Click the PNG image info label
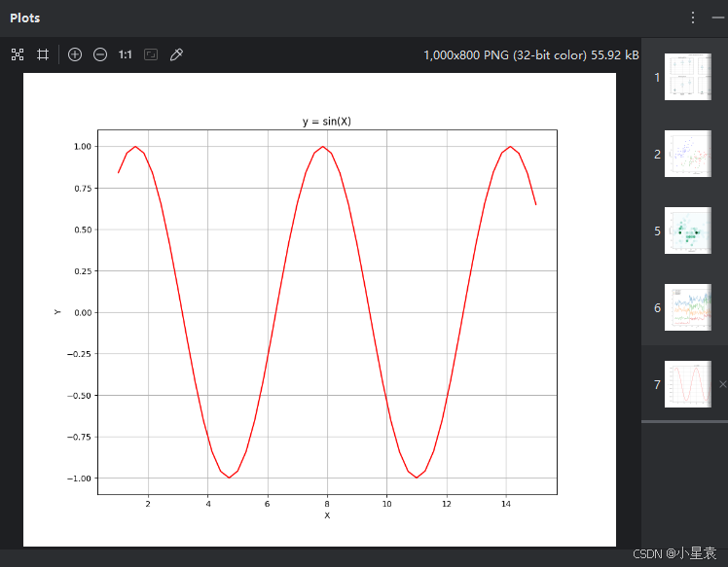 tap(531, 55)
